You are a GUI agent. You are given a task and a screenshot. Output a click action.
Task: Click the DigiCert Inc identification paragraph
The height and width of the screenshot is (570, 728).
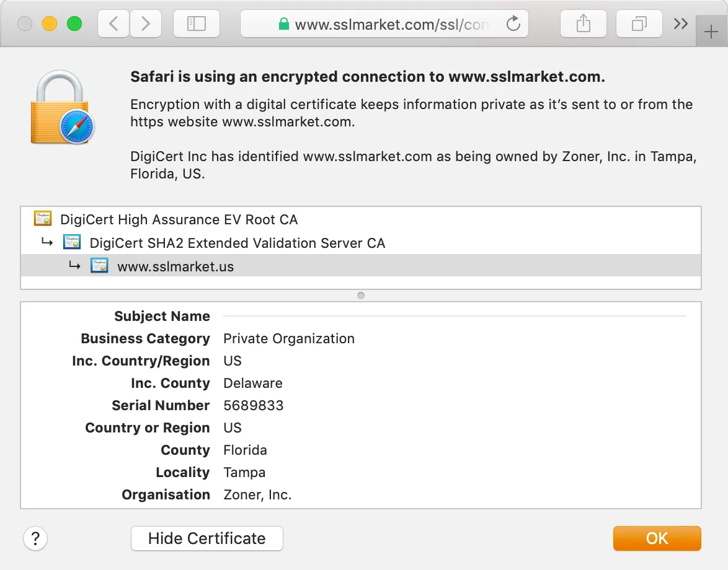(413, 165)
